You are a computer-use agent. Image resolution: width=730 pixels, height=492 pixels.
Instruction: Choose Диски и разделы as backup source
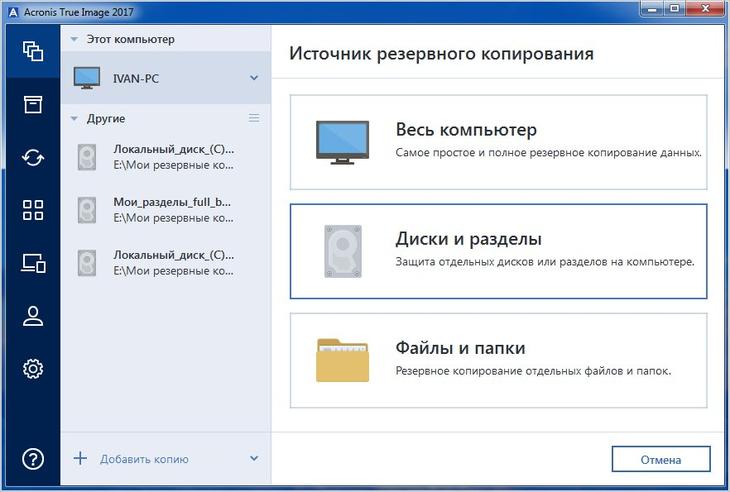498,251
